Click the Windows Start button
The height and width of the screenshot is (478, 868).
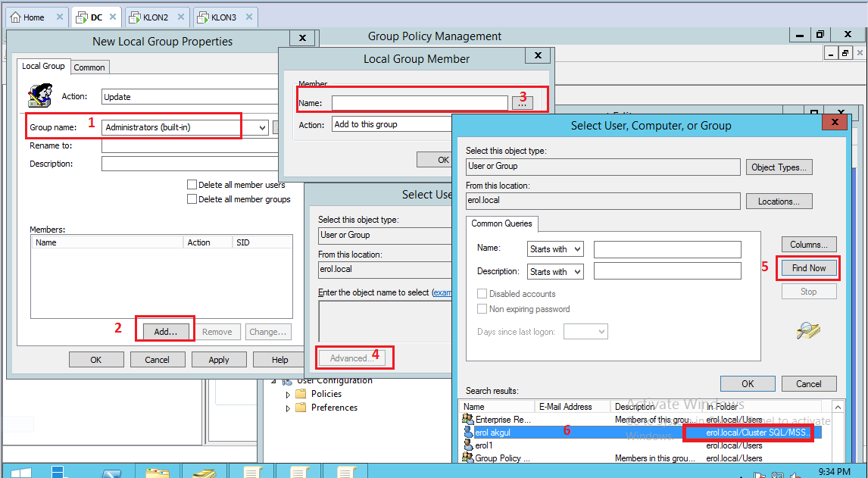(x=20, y=472)
